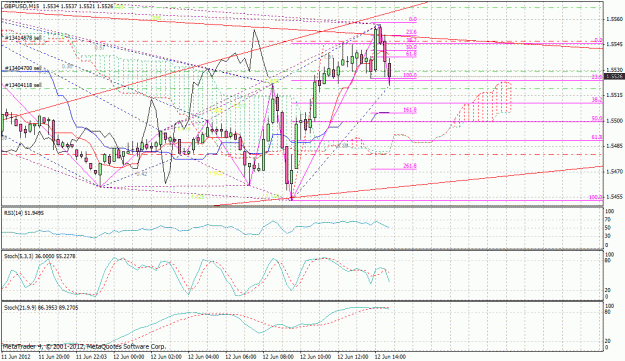Click the 50.0 Fibonacci label beside 1.5500
Viewport: 625px width, 361px height.
tap(597, 118)
